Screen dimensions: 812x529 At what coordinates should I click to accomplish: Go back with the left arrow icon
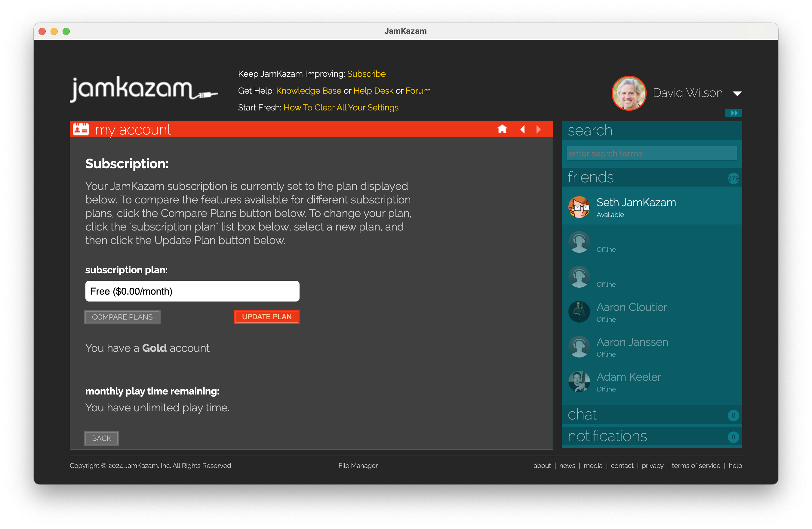click(522, 129)
